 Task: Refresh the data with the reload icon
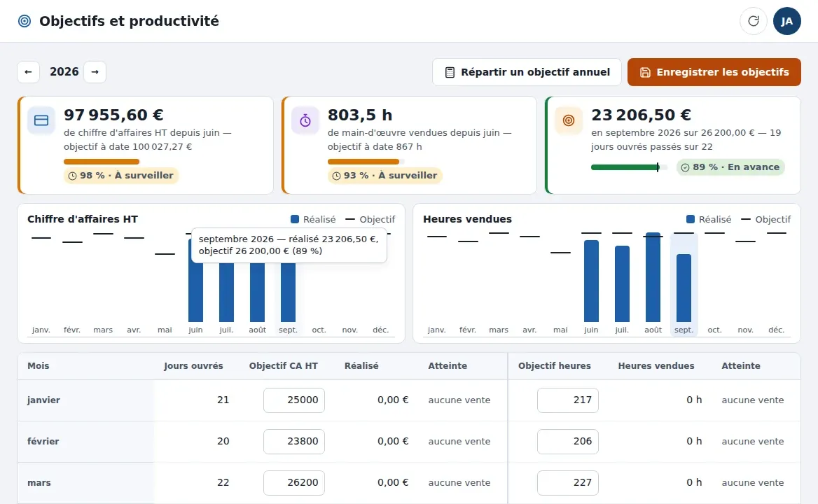tap(754, 21)
